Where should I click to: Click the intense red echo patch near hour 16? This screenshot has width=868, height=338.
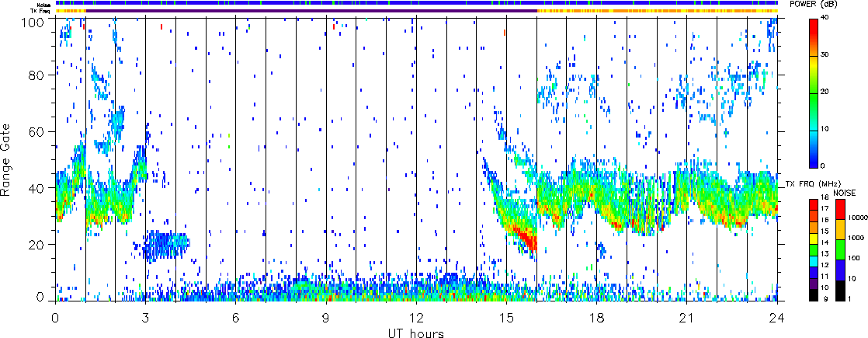point(525,237)
